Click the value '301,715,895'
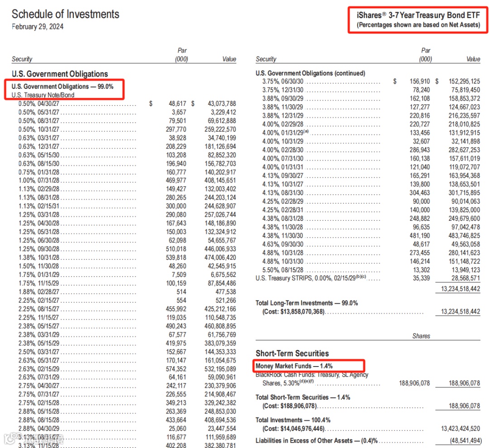 (x=465, y=193)
